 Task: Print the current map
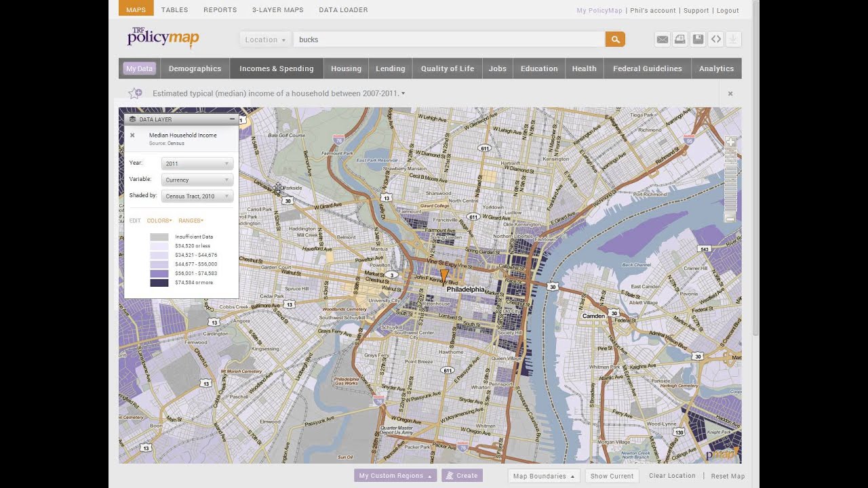click(680, 39)
